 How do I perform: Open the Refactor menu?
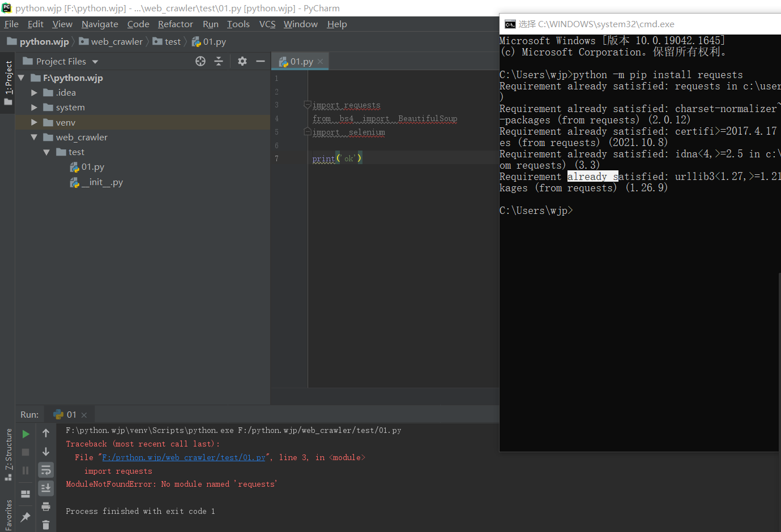click(x=175, y=24)
